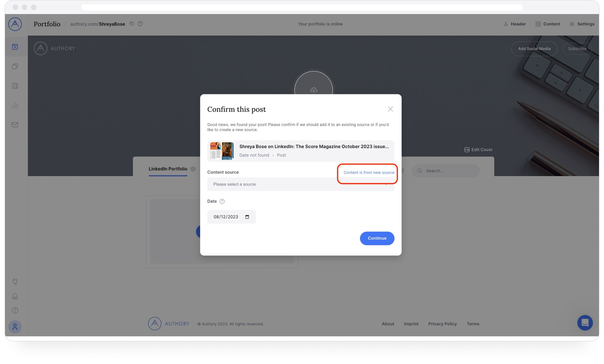
Task: Open the chat support bubble
Action: coord(585,322)
